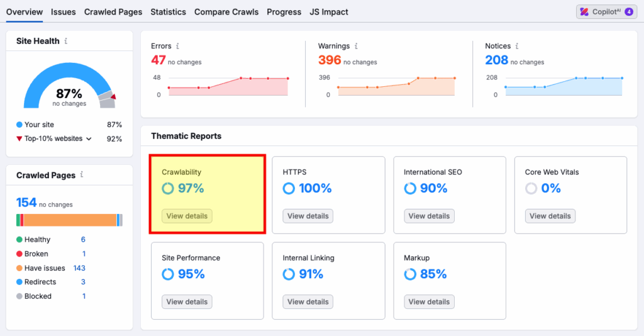The width and height of the screenshot is (644, 336).
Task: Click the Thematic Reports heading
Action: click(186, 136)
